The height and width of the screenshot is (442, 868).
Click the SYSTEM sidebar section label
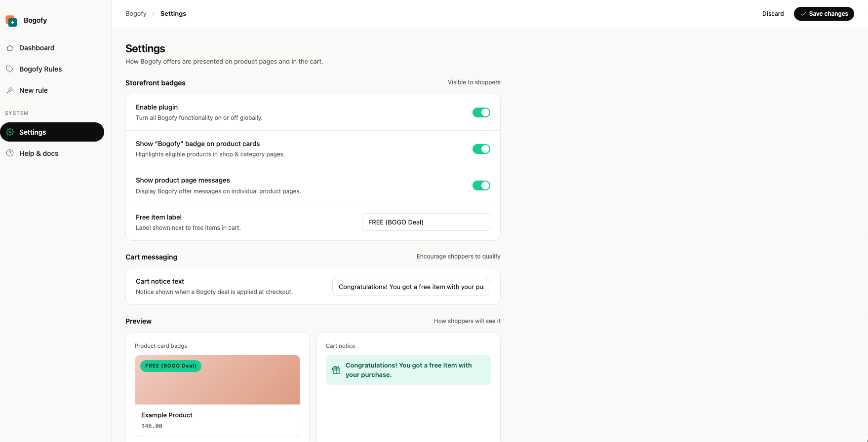click(17, 113)
